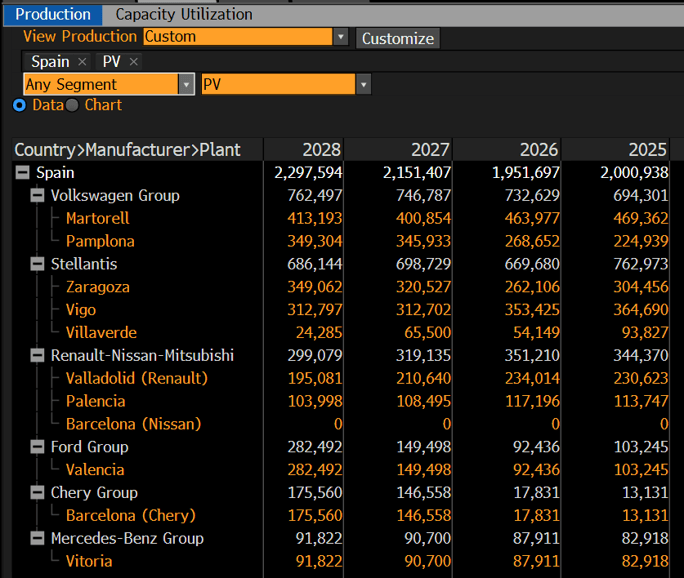Open the Zaragoza plant link
Screen dimensions: 684x578
click(x=98, y=287)
